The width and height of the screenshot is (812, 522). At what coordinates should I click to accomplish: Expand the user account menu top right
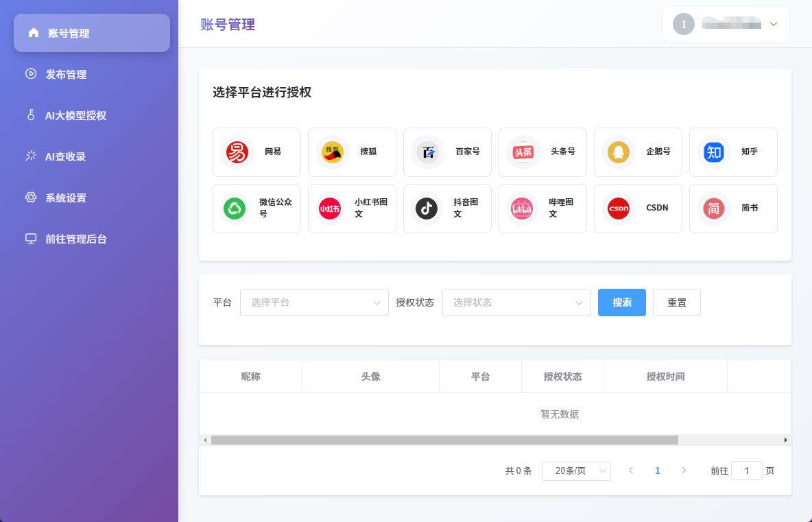pyautogui.click(x=725, y=24)
